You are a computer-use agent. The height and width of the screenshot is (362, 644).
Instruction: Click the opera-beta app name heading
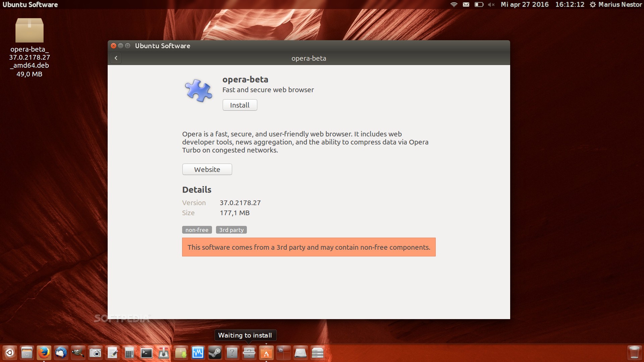245,79
